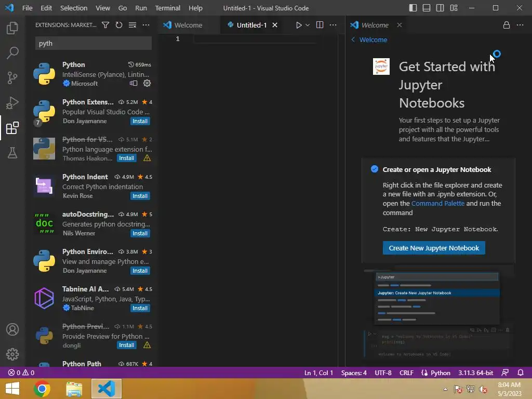Install Python Preview by dongli
532x399 pixels.
point(127,345)
